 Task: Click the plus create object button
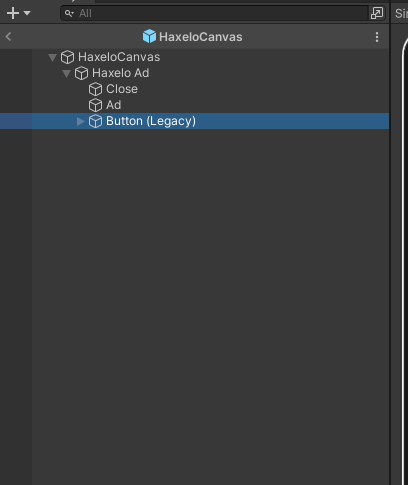point(13,13)
